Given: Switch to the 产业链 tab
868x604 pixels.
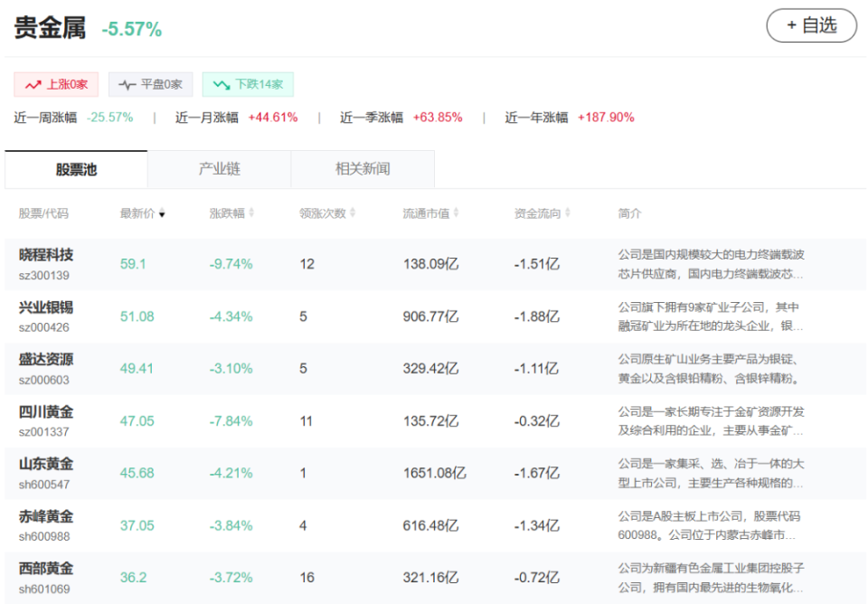Looking at the screenshot, I should point(219,169).
